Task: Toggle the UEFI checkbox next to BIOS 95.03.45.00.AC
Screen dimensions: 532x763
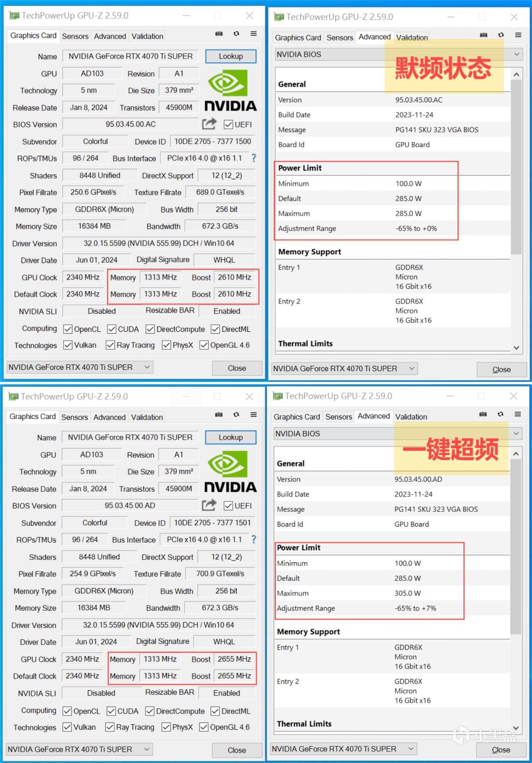Action: (x=228, y=124)
